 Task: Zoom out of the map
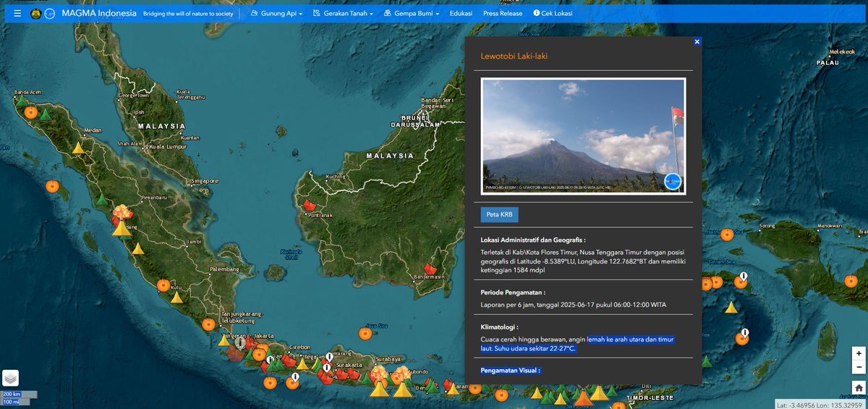click(859, 368)
